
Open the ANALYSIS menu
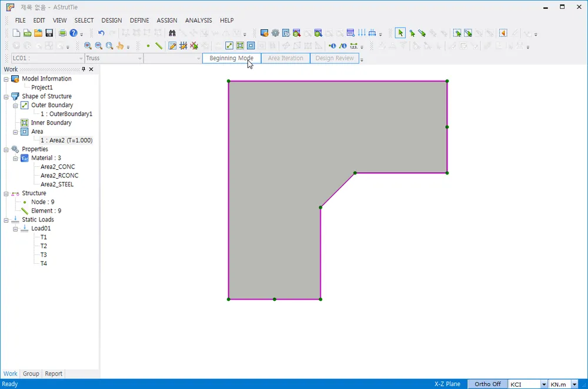point(198,20)
